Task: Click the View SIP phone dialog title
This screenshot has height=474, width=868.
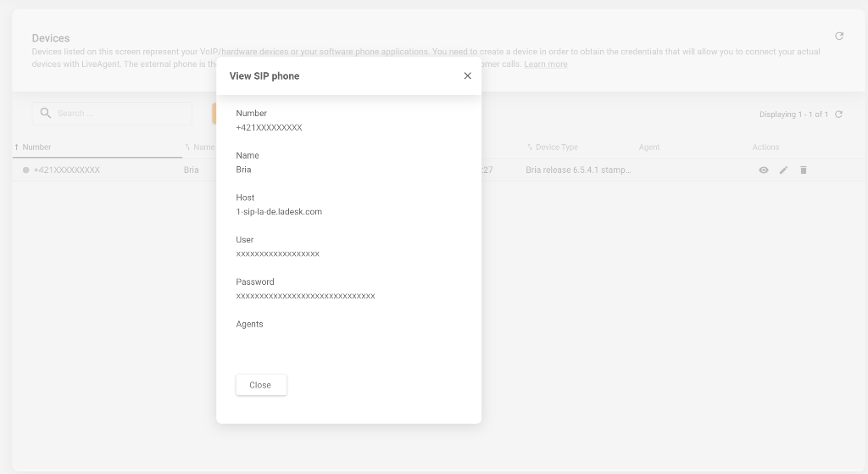Action: (x=264, y=75)
